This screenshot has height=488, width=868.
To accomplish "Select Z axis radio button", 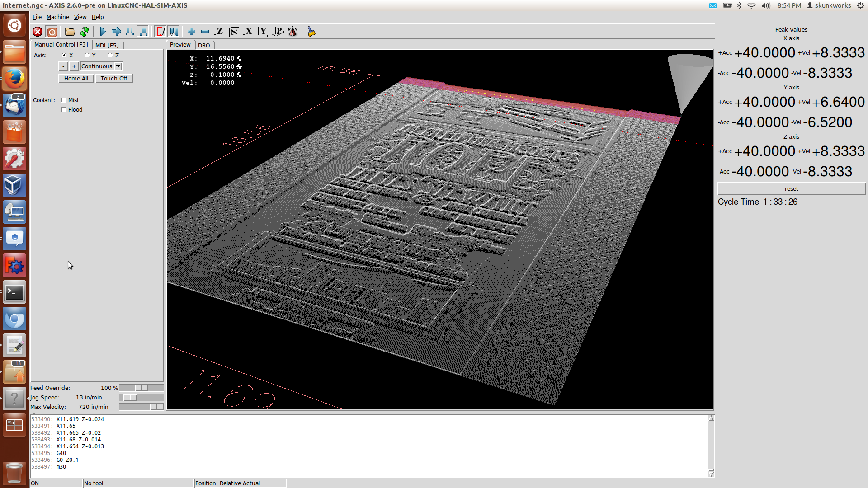I will pos(113,55).
